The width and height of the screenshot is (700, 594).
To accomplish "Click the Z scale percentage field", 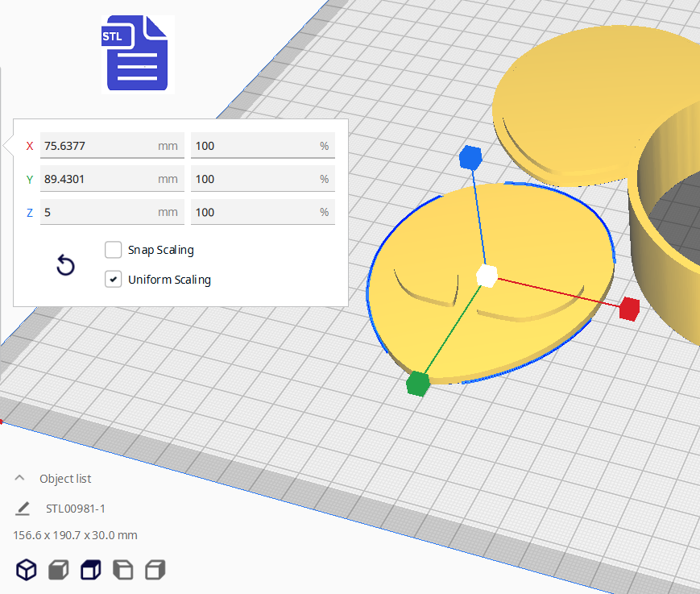I will 254,212.
